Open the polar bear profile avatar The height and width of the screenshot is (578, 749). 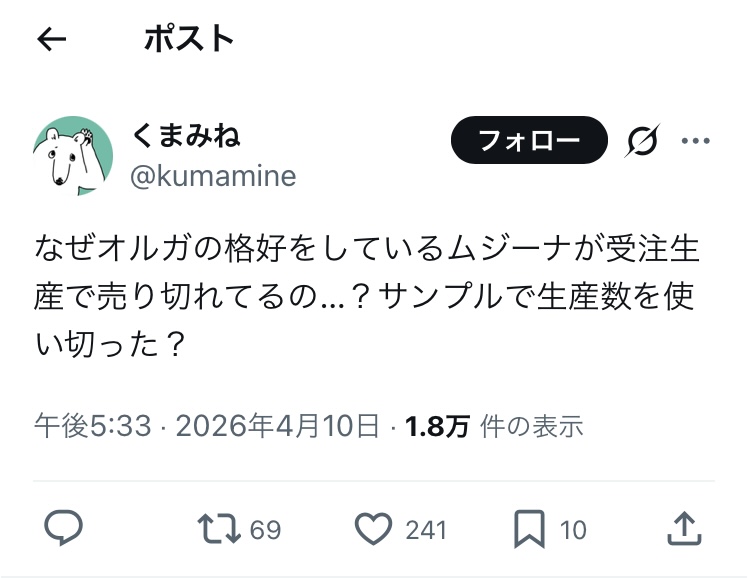[x=71, y=154]
